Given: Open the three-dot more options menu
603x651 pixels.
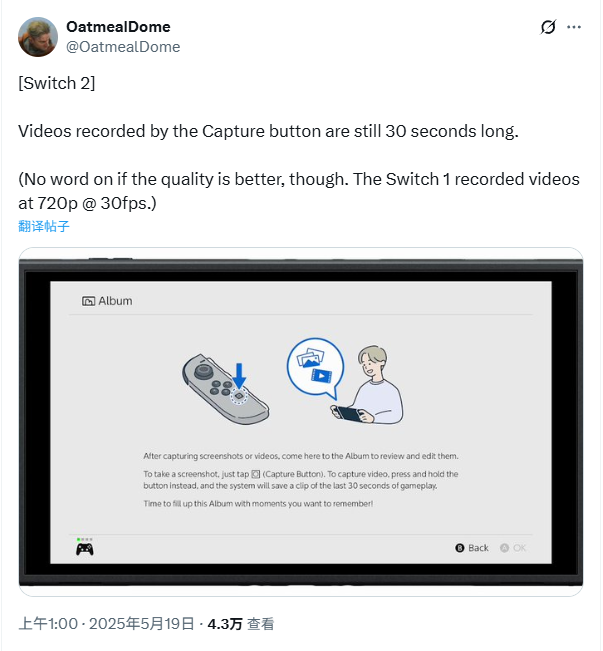Looking at the screenshot, I should [574, 27].
